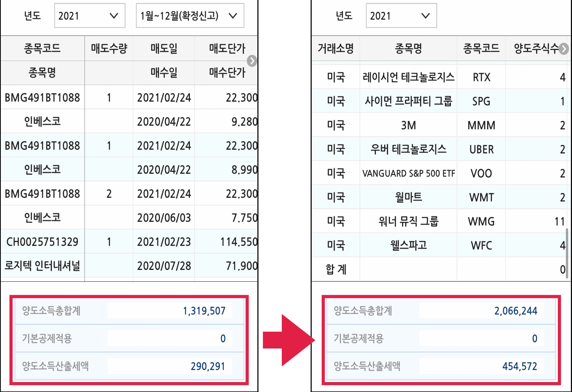Click the 양도소득산출세액 value 290,291
This screenshot has width=572, height=392.
point(208,366)
